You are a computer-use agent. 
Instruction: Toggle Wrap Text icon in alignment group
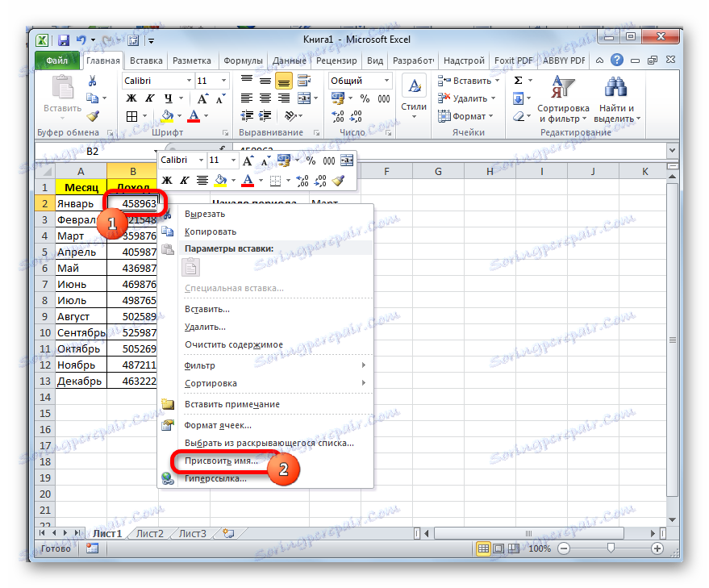tap(304, 81)
